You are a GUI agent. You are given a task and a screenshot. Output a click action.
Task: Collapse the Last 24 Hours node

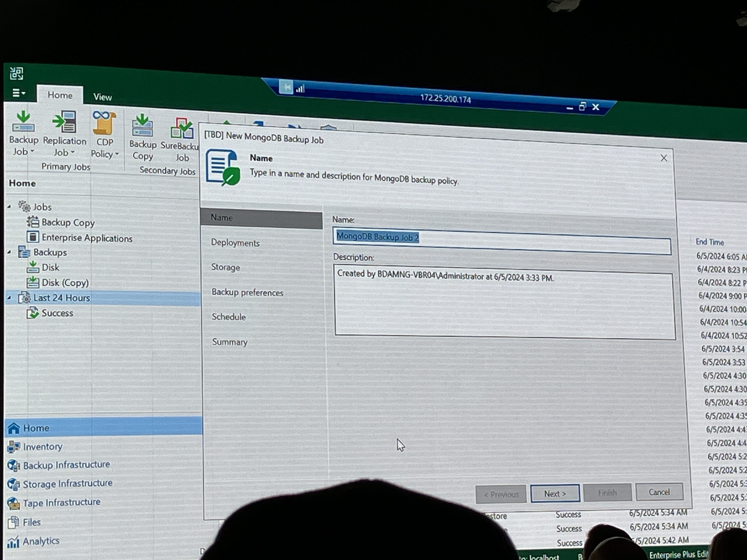[9, 297]
